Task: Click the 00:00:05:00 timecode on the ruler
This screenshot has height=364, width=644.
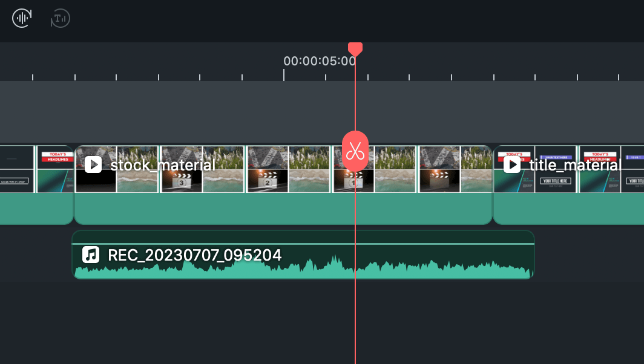Action: (x=320, y=61)
